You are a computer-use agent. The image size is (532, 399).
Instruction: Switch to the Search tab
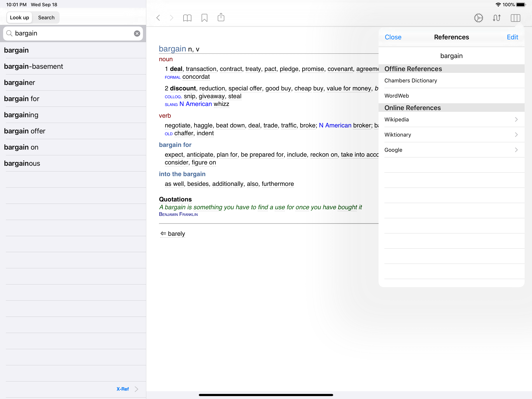pos(46,18)
